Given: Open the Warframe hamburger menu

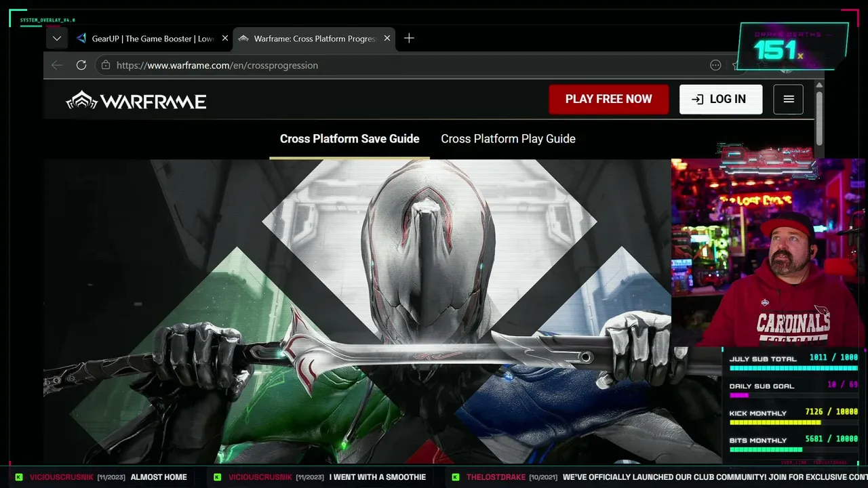Looking at the screenshot, I should [789, 99].
